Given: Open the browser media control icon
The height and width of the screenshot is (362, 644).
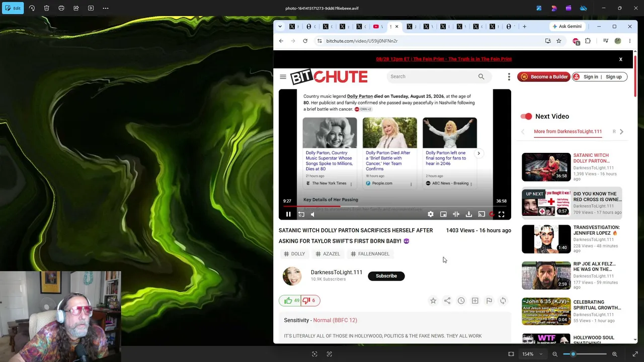Looking at the screenshot, I should point(606,41).
